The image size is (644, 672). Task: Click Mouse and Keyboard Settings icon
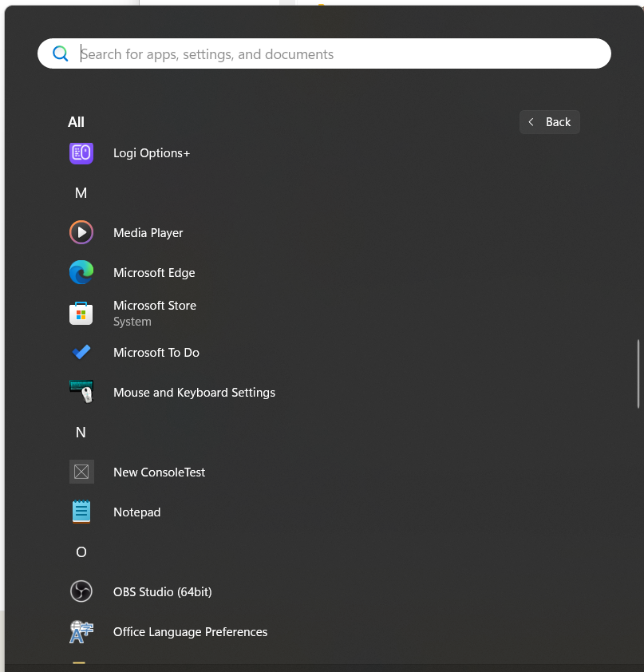pos(81,392)
